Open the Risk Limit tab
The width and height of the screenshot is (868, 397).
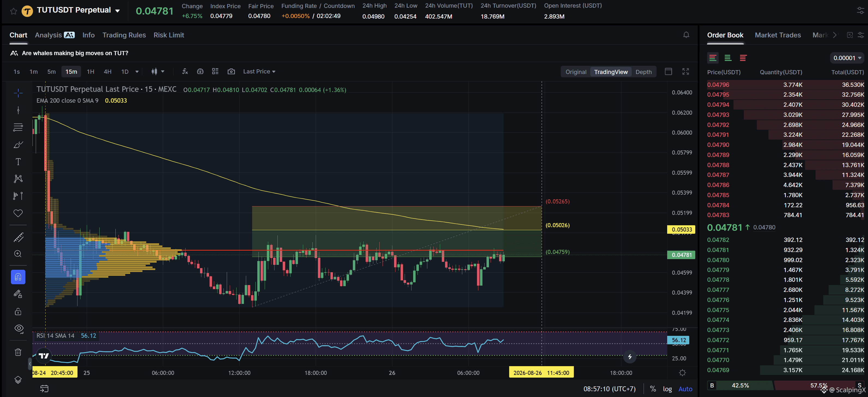coord(168,35)
